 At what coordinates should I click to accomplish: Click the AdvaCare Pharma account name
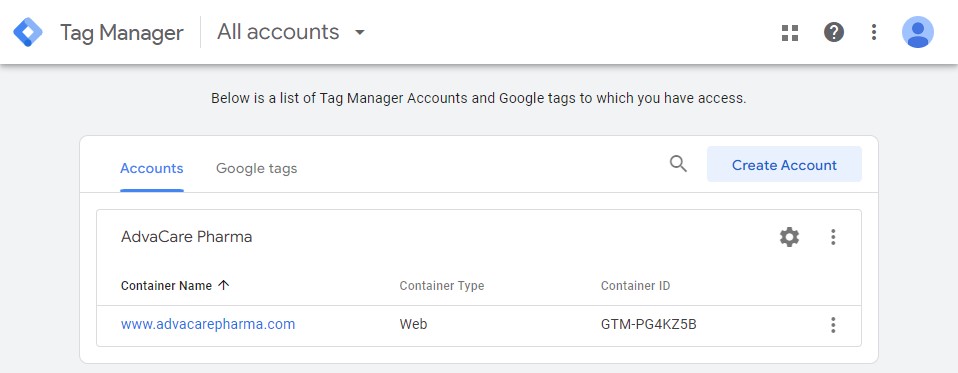pyautogui.click(x=186, y=237)
